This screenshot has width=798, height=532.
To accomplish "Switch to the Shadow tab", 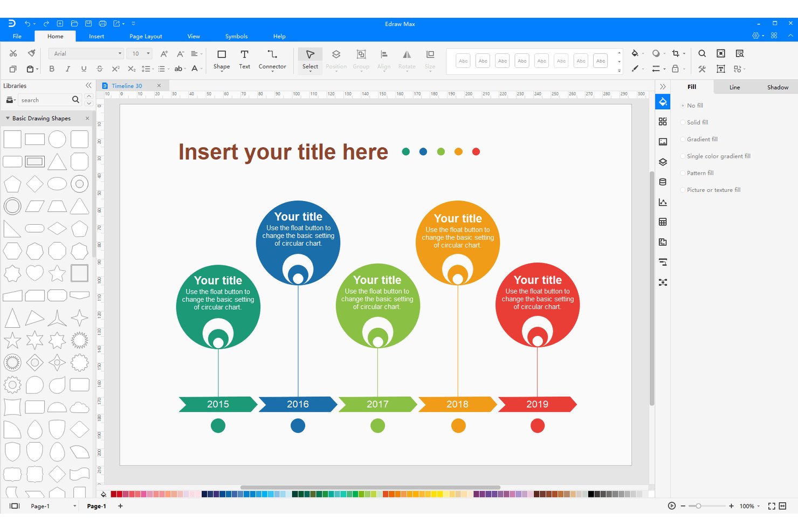I will click(778, 87).
